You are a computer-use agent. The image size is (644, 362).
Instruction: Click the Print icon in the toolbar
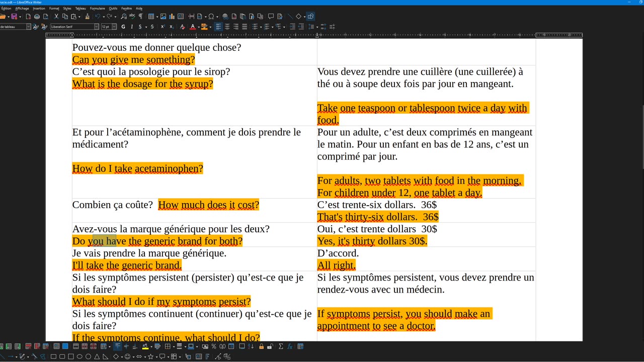click(x=37, y=17)
